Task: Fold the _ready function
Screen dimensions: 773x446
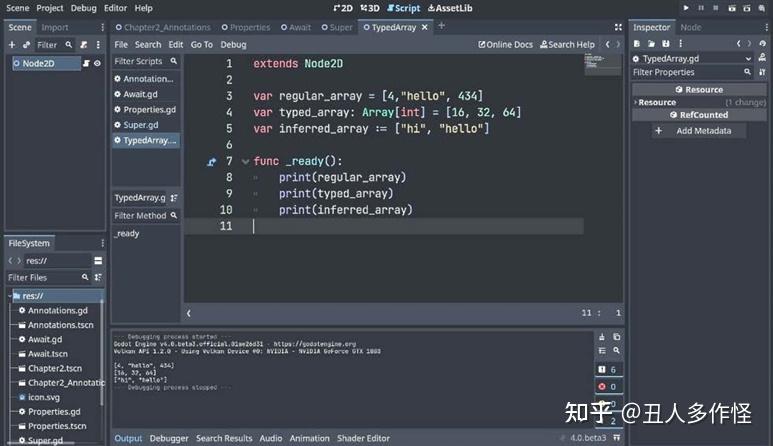Action: (245, 161)
